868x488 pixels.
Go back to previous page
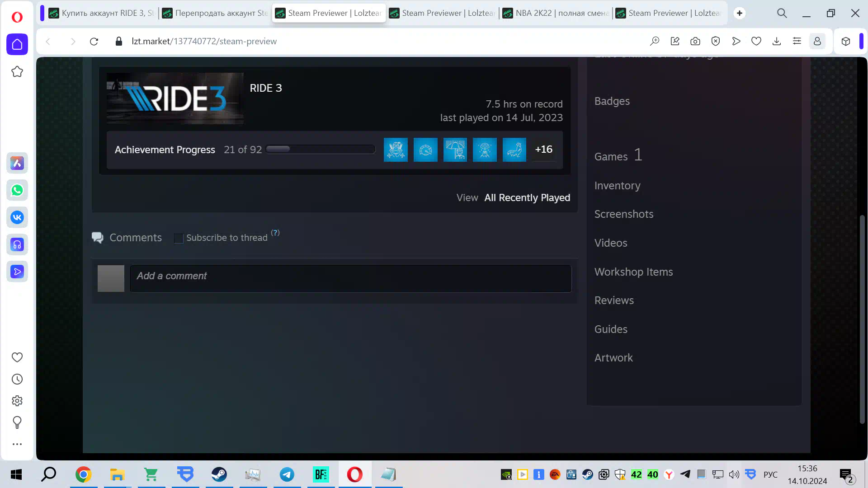coord(48,42)
